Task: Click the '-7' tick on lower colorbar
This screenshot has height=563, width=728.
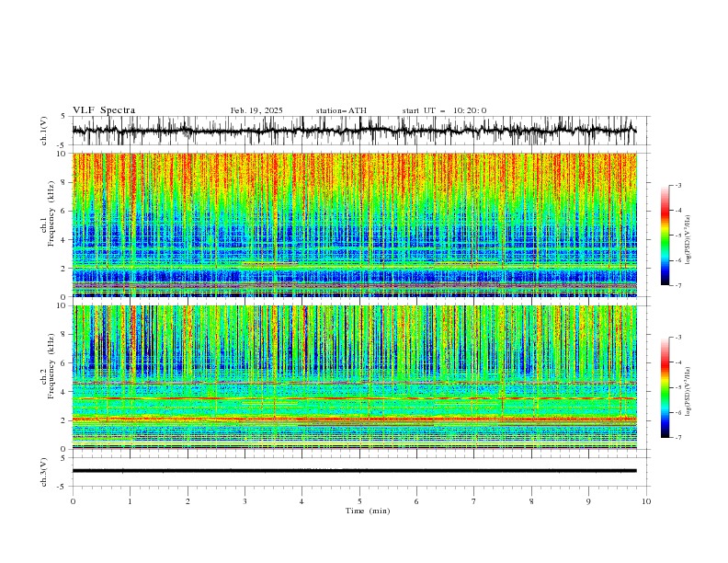Action: 677,438
